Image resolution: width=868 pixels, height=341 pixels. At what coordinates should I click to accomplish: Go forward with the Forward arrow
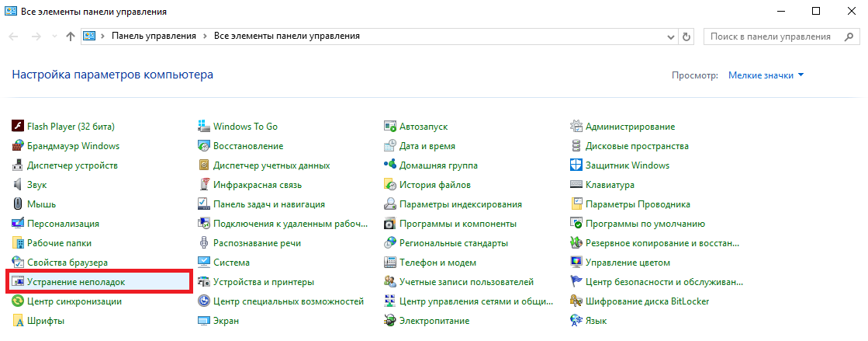click(x=36, y=37)
